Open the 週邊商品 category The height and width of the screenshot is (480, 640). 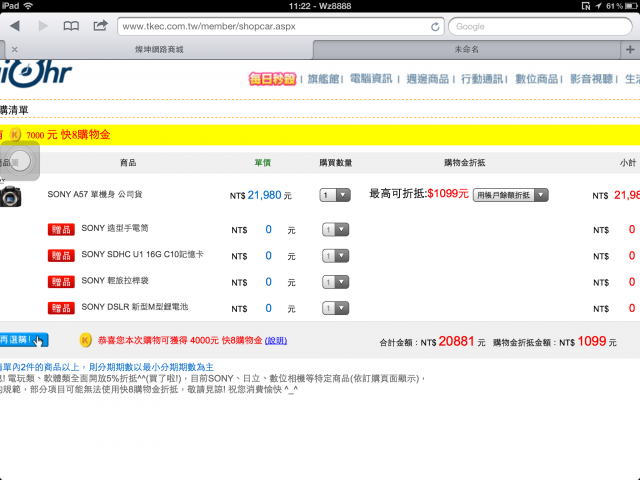click(427, 79)
